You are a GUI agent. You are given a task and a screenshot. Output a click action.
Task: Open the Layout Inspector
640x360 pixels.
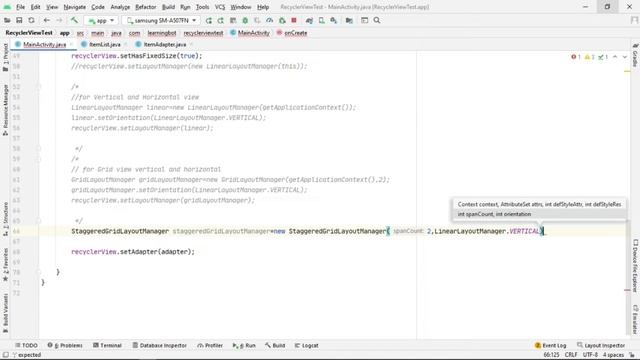pyautogui.click(x=601, y=345)
